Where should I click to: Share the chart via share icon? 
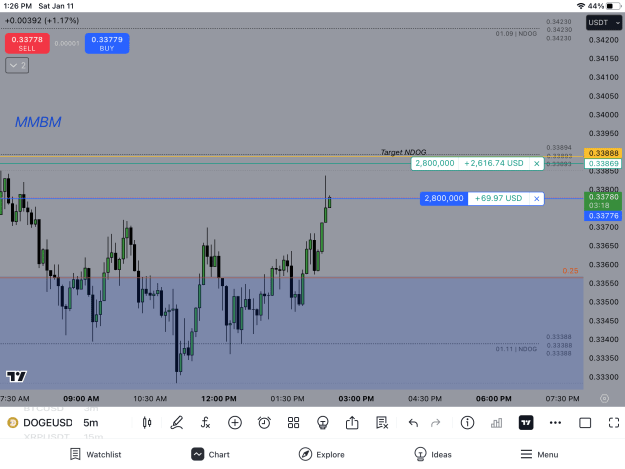click(x=352, y=422)
